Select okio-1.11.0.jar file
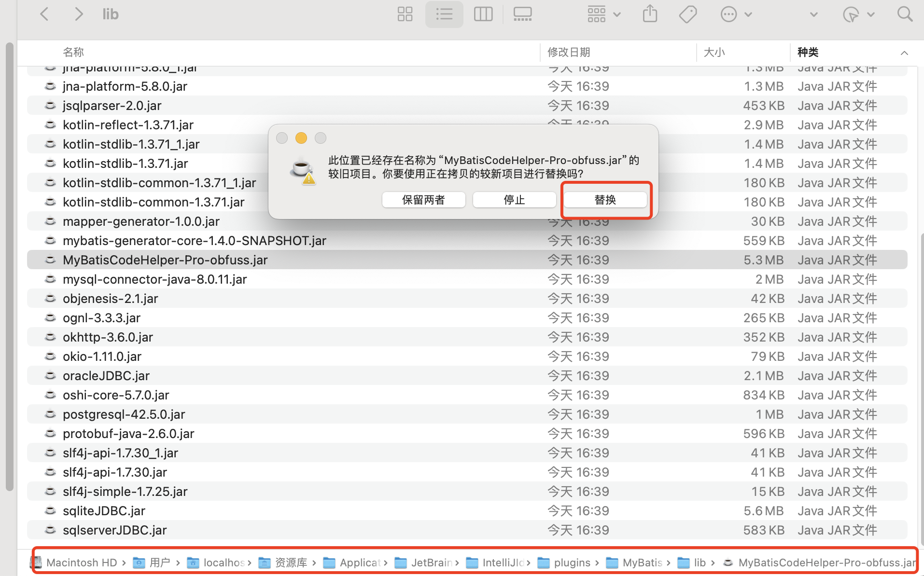 click(x=467, y=357)
